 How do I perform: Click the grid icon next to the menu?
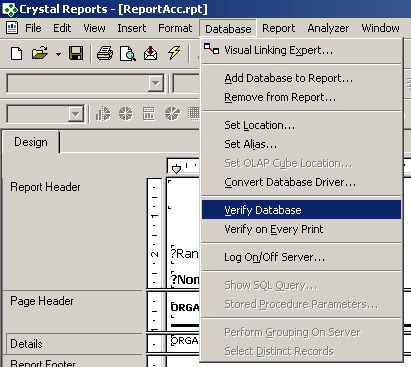pos(193,114)
